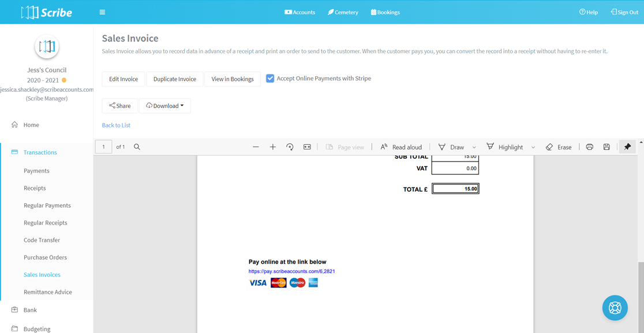Click the pin toolbar icon
Image resolution: width=644 pixels, height=333 pixels.
627,147
